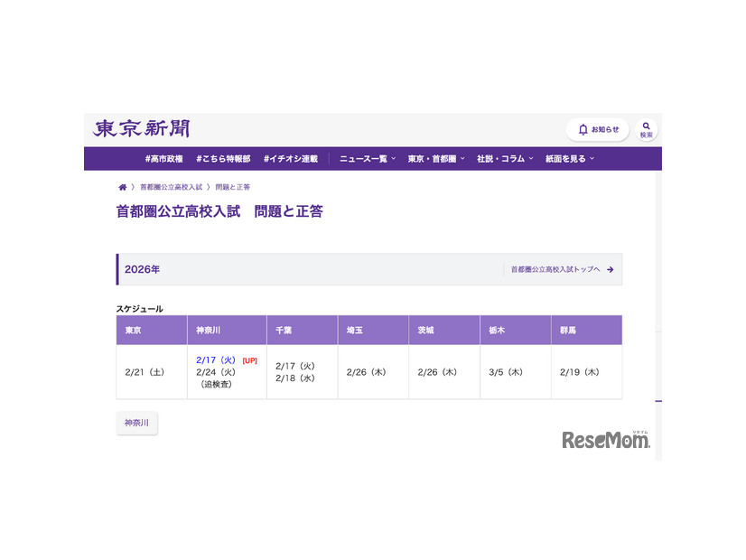The image size is (746, 560).
Task: Open search with the magnifying glass icon
Action: (x=646, y=126)
